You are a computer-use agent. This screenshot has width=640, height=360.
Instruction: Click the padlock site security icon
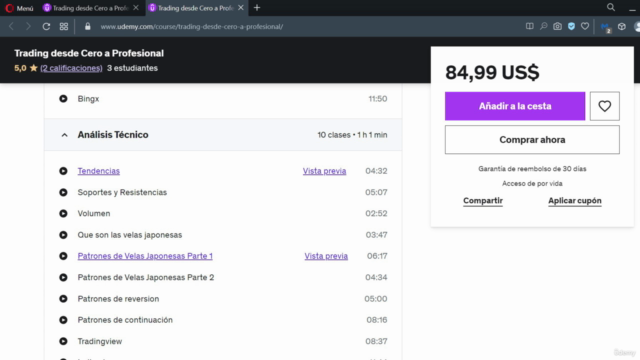pyautogui.click(x=87, y=27)
